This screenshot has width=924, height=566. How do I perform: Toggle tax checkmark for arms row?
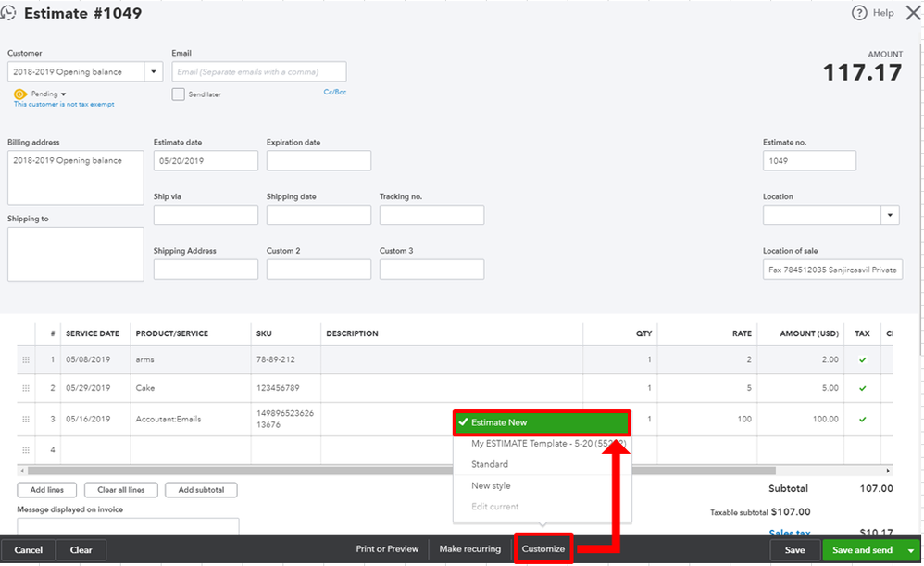863,359
